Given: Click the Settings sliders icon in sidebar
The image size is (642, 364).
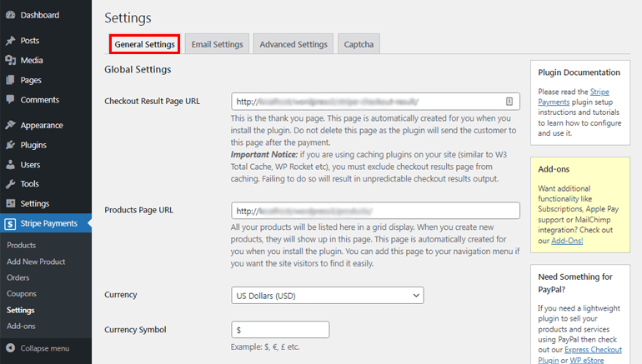Looking at the screenshot, I should [x=10, y=203].
